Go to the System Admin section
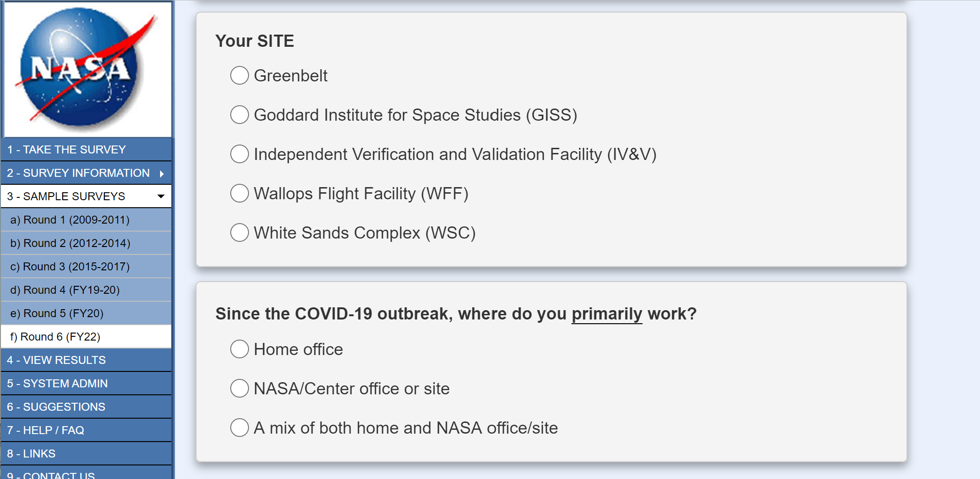This screenshot has height=479, width=980. 57,384
